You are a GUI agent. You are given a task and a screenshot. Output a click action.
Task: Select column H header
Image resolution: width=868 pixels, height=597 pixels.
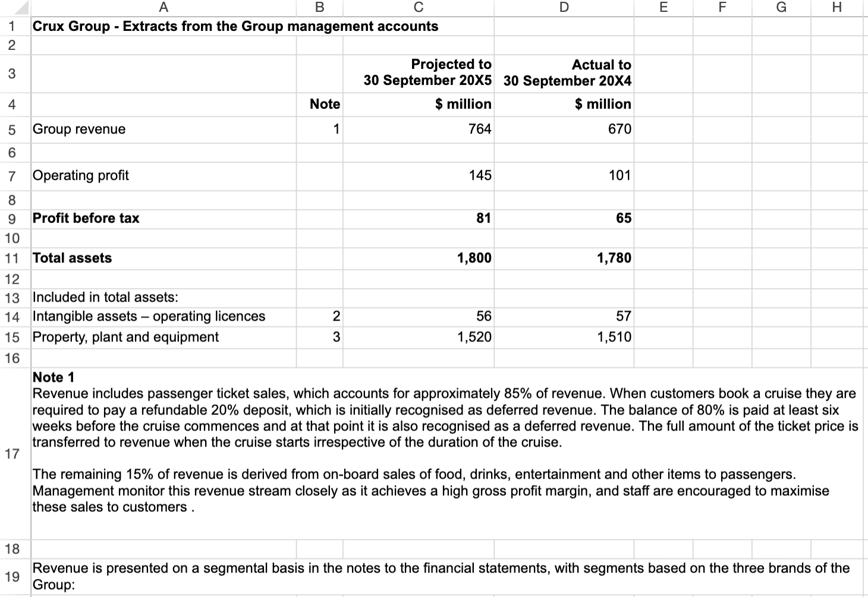[x=836, y=8]
